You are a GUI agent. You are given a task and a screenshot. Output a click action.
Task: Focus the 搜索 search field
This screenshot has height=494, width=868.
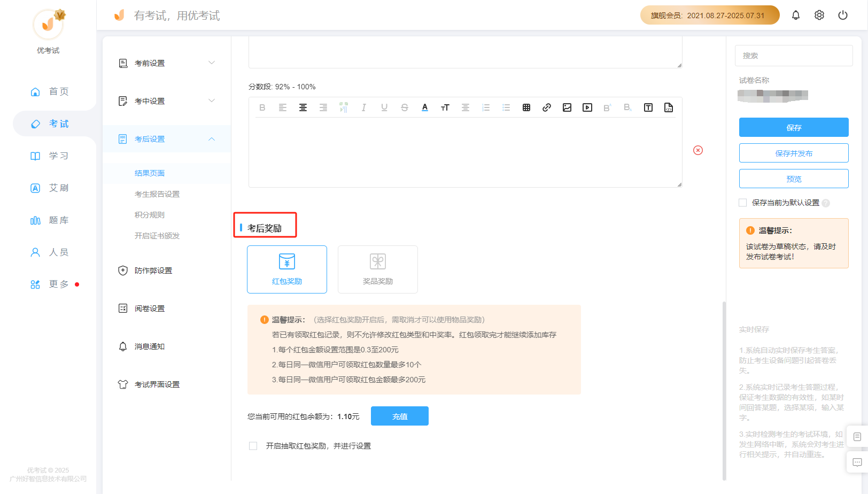point(794,56)
